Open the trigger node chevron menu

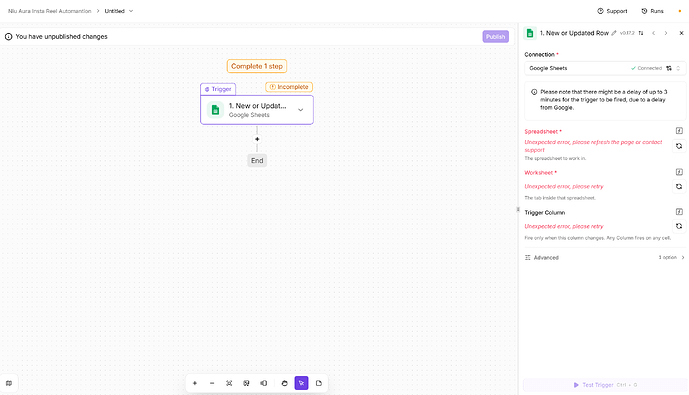coord(301,110)
